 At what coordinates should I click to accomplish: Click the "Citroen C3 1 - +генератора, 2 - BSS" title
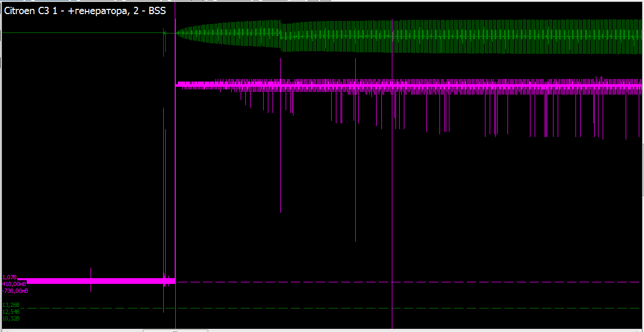point(85,11)
